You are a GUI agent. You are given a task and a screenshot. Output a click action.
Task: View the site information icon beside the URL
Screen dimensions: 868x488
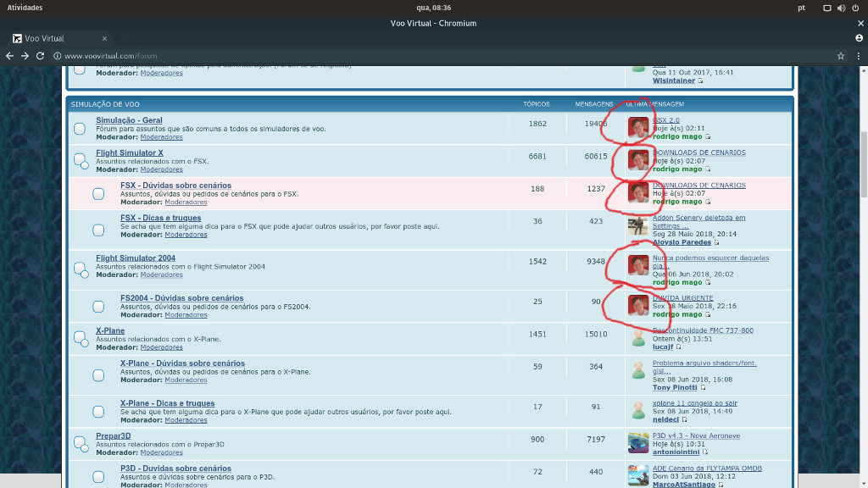pos(57,56)
